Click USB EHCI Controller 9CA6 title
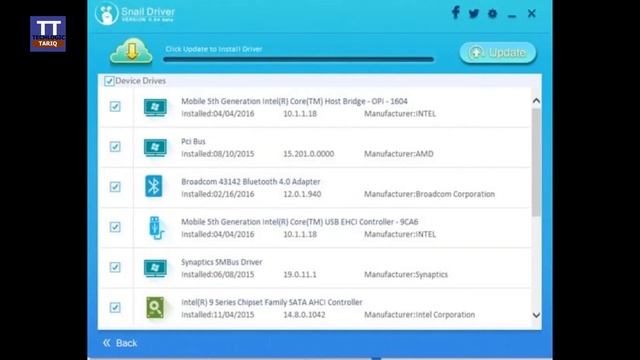 [x=300, y=222]
